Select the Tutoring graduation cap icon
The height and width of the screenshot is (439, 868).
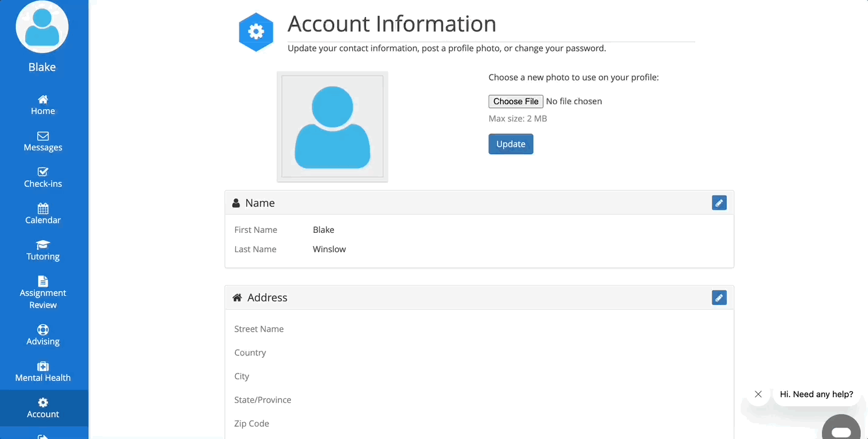click(42, 245)
